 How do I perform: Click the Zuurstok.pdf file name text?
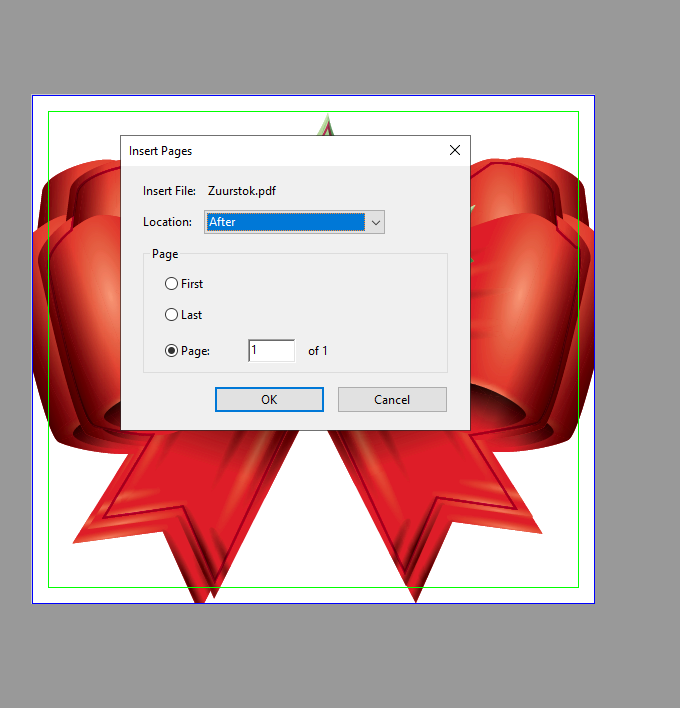tap(242, 191)
